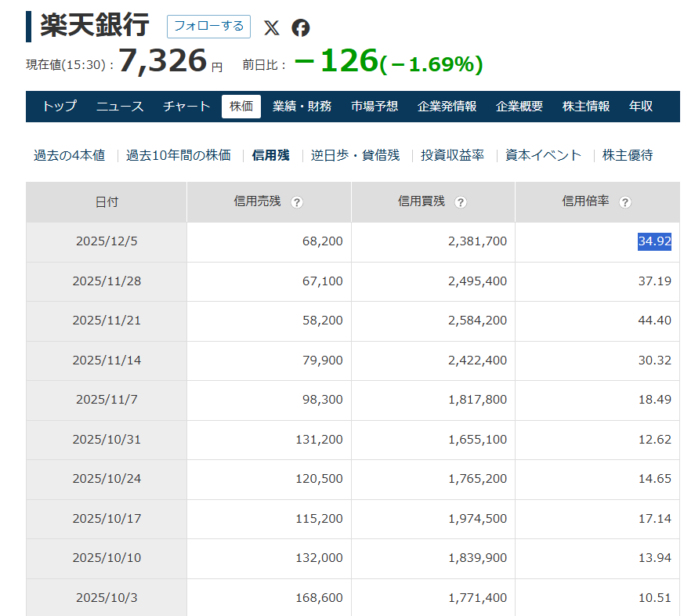Click the X (Twitter) share icon
Viewport: 684px width, 616px height.
(271, 27)
